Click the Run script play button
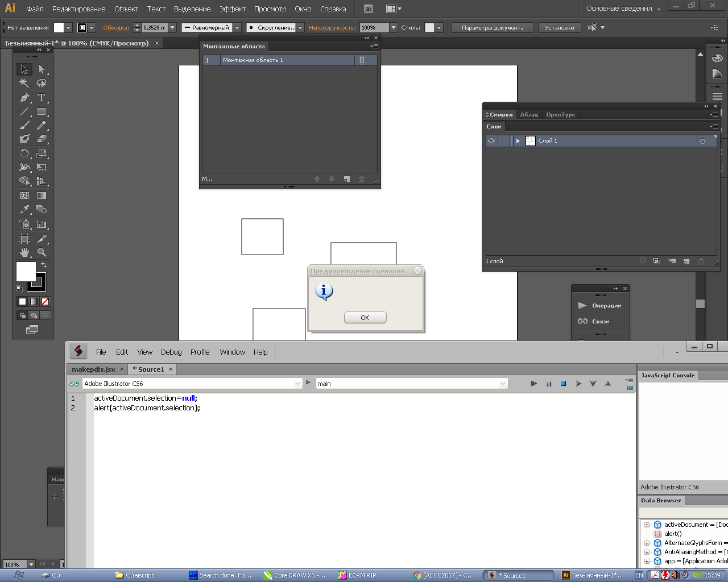This screenshot has width=728, height=582. (533, 384)
